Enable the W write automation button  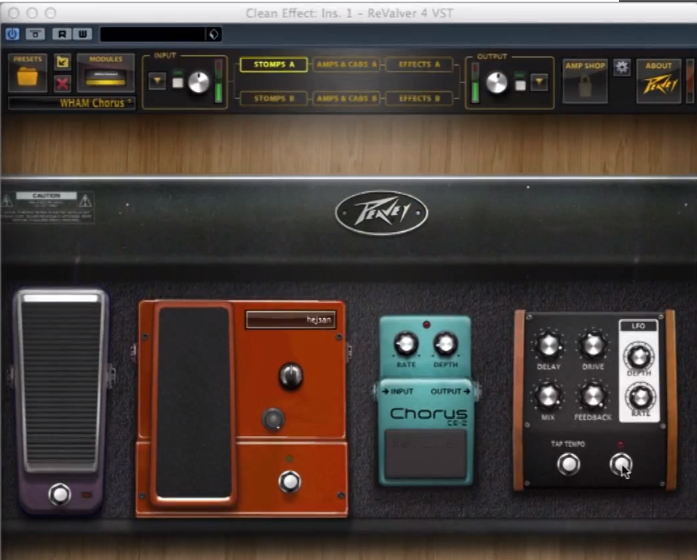[x=83, y=34]
